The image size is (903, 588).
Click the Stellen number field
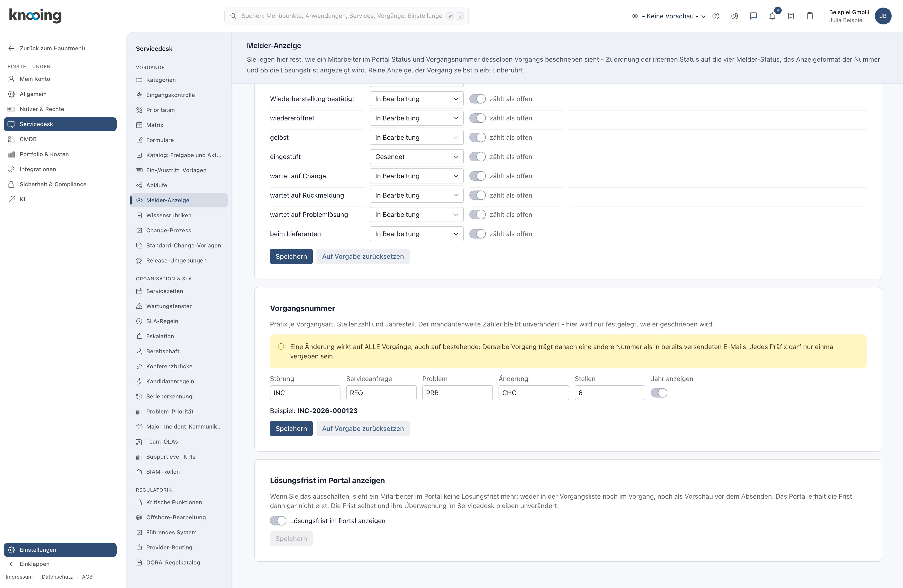(x=610, y=393)
